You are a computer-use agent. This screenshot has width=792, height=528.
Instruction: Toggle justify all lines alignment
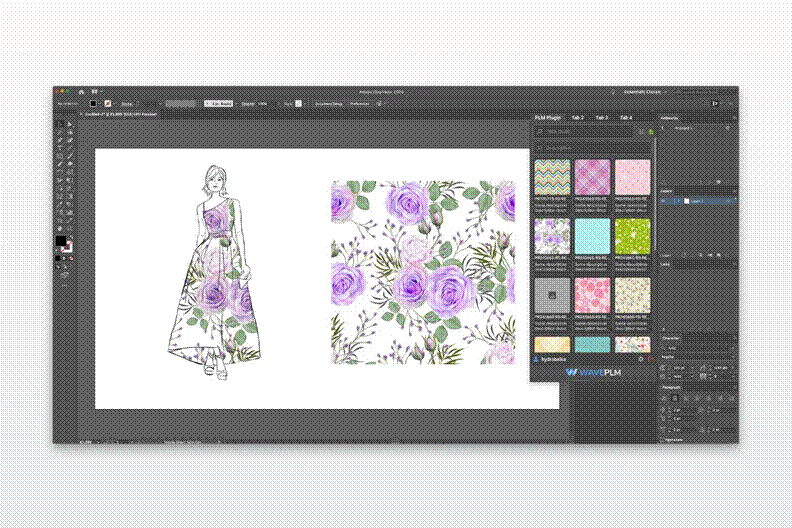pos(731,398)
